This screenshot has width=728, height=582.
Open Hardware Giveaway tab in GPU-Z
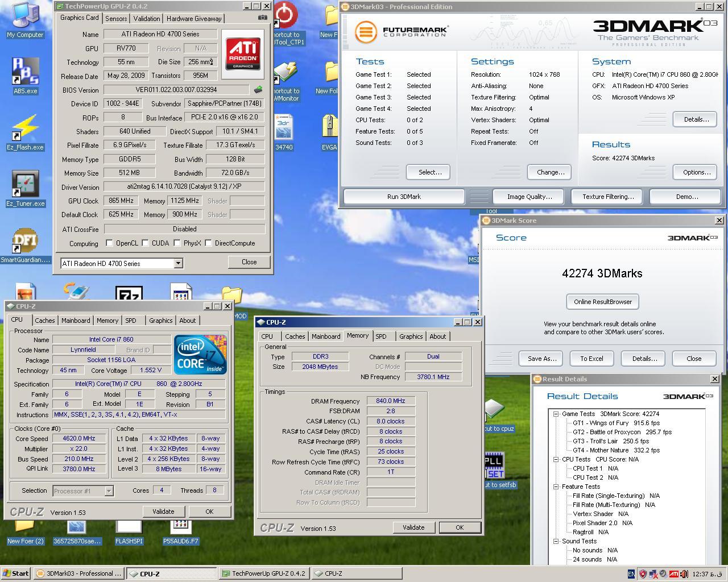[194, 19]
